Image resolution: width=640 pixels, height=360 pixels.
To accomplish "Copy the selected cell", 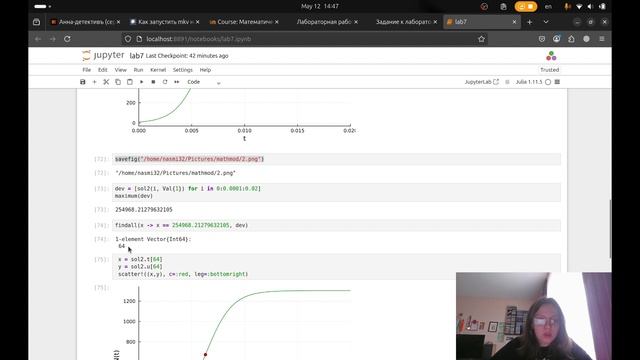I will click(x=118, y=82).
